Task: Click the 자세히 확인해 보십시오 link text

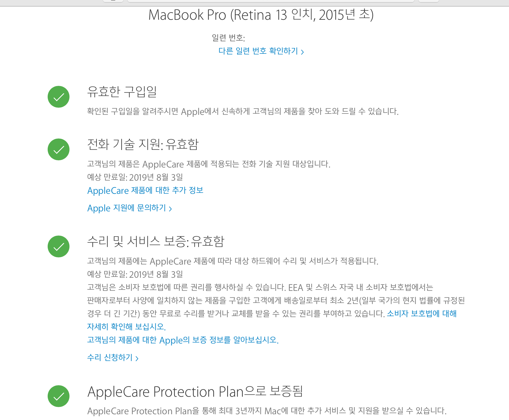Action: [x=126, y=327]
